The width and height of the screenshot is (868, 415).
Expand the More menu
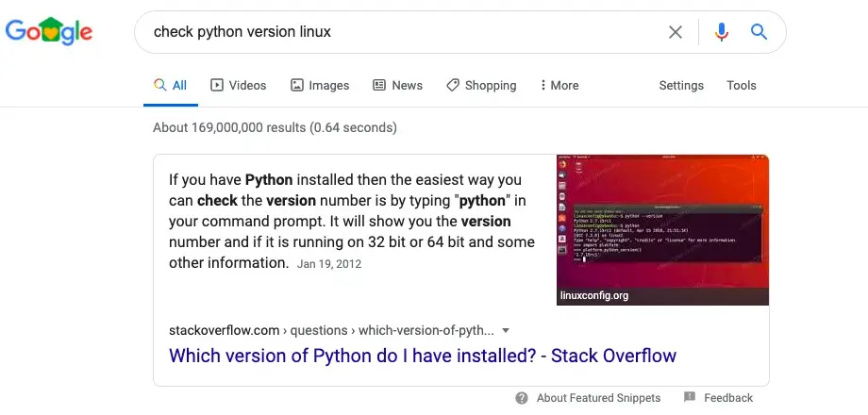point(559,85)
